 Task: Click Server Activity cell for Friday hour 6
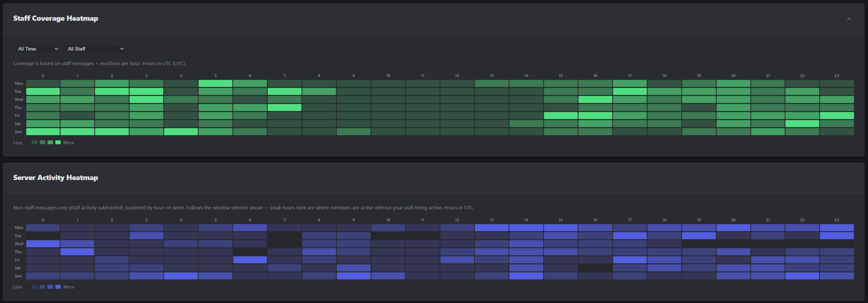coord(250,260)
